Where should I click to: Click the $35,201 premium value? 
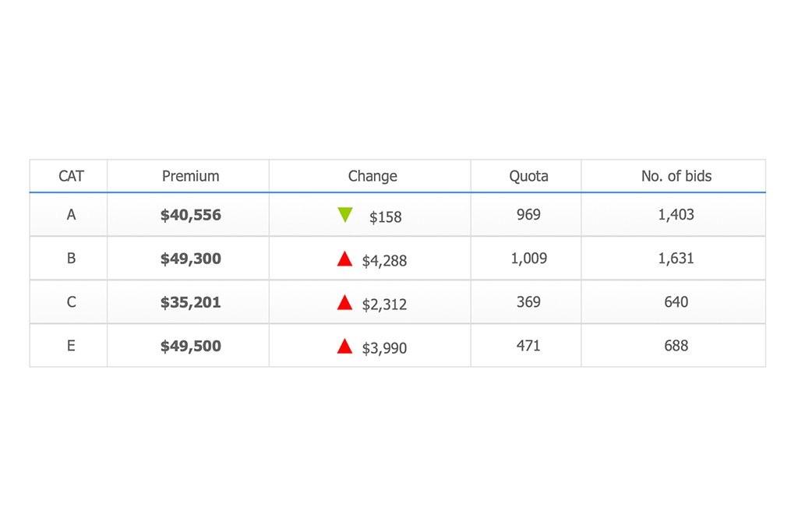coord(191,302)
